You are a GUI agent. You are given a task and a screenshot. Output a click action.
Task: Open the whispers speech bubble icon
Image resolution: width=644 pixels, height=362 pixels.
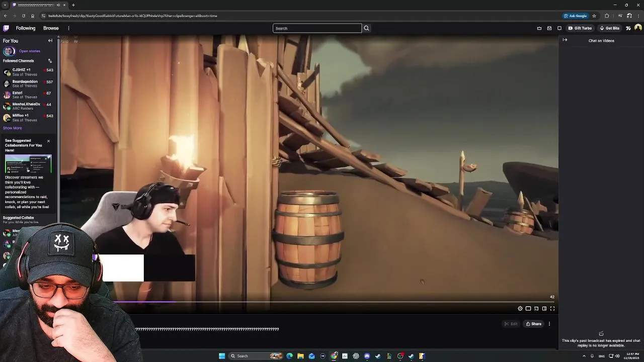point(559,28)
